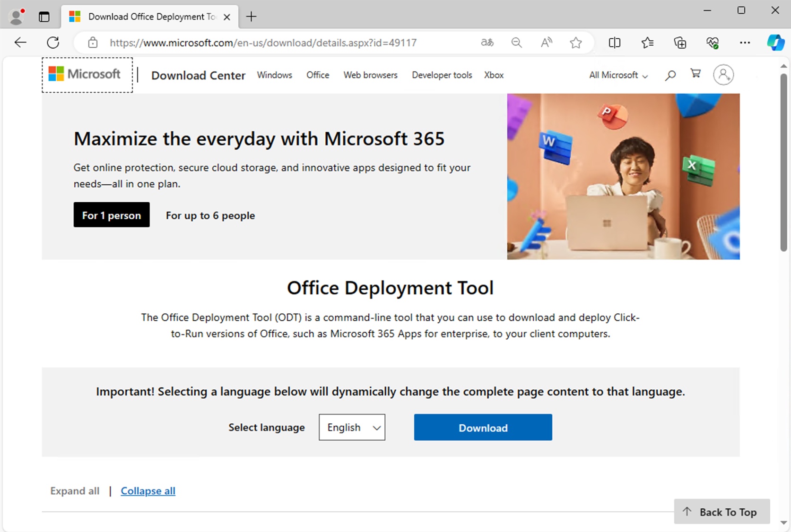Image resolution: width=791 pixels, height=532 pixels.
Task: Click the blue Download button
Action: [x=483, y=428]
